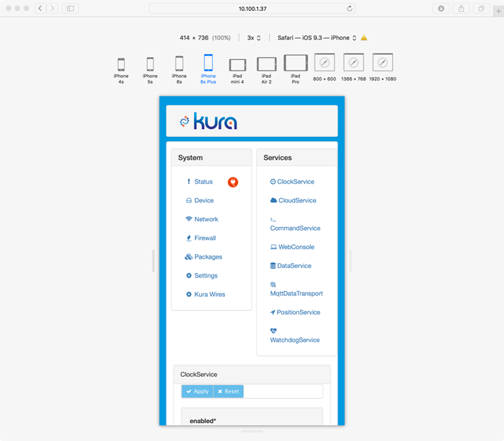Open the DataService link
The width and height of the screenshot is (504, 441).
point(291,266)
